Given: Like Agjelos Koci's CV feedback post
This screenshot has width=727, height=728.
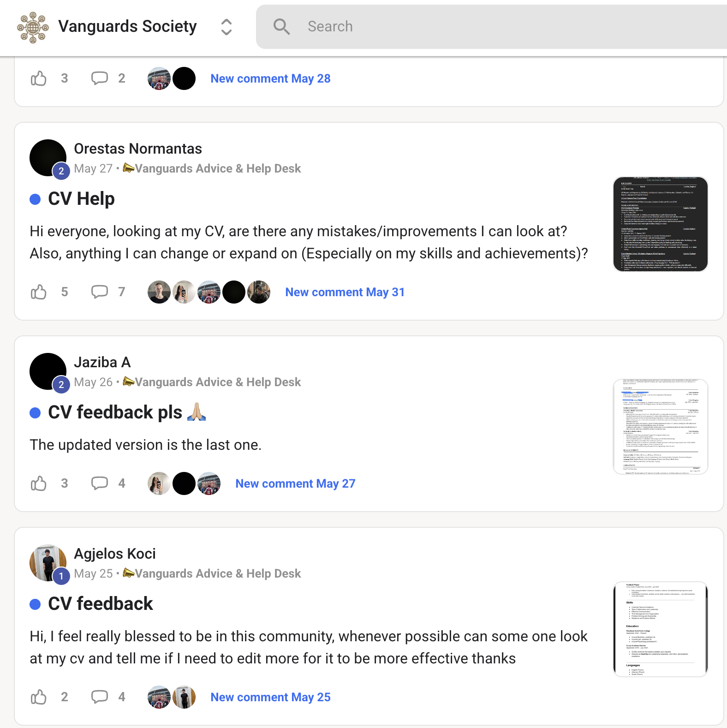Looking at the screenshot, I should pyautogui.click(x=39, y=697).
